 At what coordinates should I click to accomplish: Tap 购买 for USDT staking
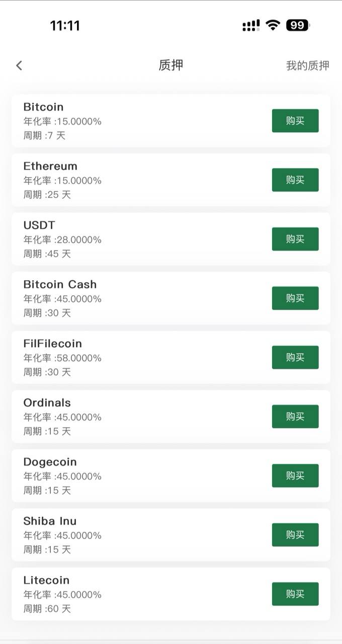[x=295, y=239]
